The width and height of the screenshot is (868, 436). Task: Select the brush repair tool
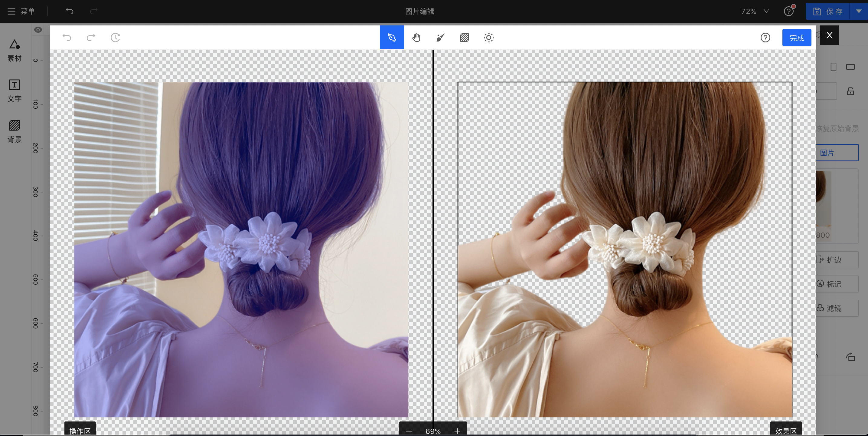pyautogui.click(x=440, y=38)
